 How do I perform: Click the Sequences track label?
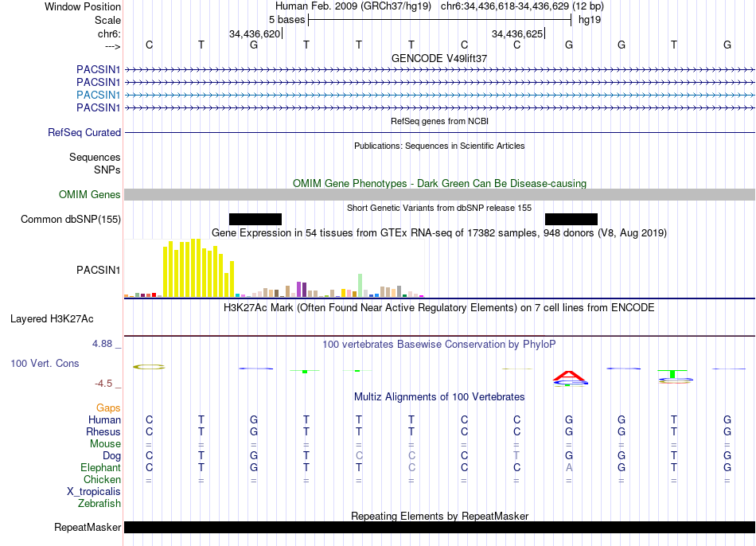coord(95,157)
